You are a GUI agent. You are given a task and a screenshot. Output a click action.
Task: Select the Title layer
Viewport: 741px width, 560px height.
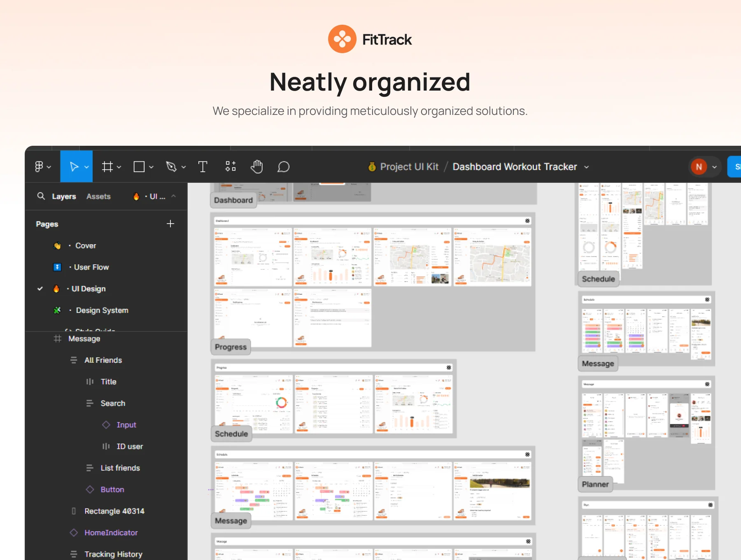(108, 382)
